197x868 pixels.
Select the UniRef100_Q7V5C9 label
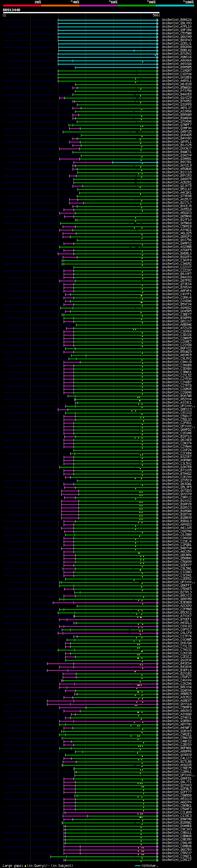pyautogui.click(x=176, y=481)
